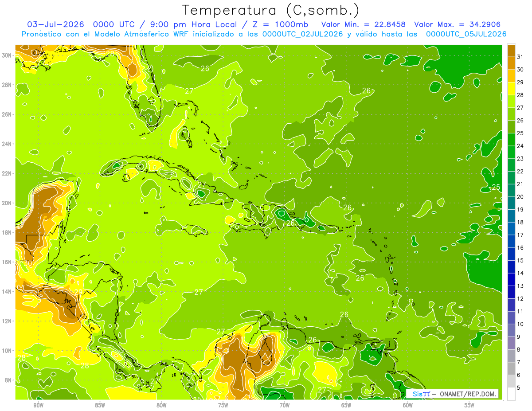Click the 18N latitude label

[8, 232]
